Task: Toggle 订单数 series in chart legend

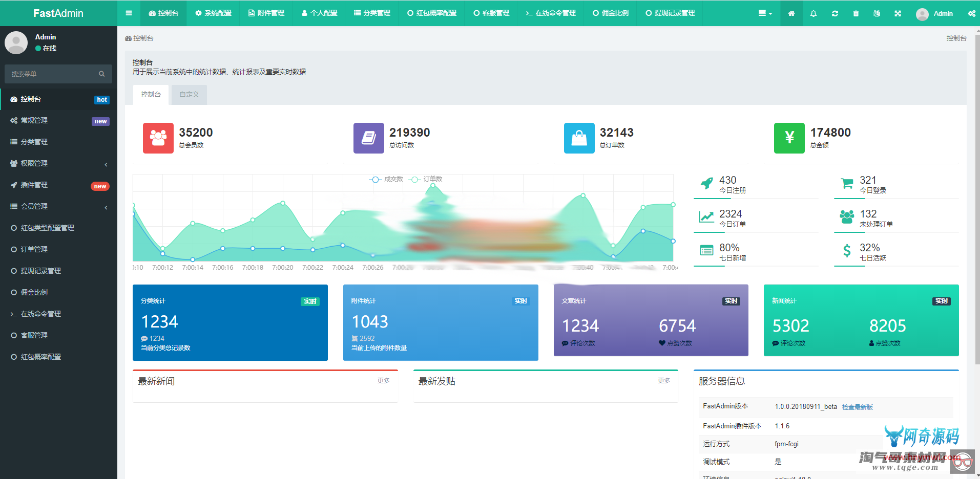Action: click(x=427, y=179)
